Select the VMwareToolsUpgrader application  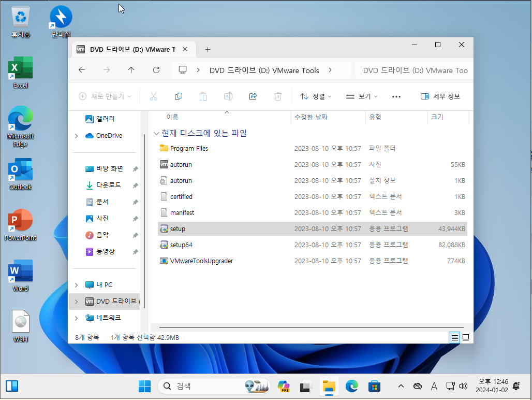click(313, 261)
